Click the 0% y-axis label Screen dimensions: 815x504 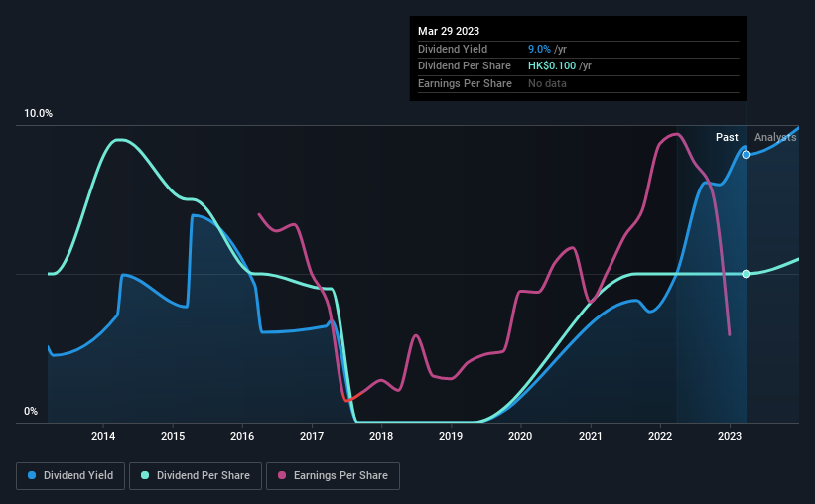pos(31,411)
